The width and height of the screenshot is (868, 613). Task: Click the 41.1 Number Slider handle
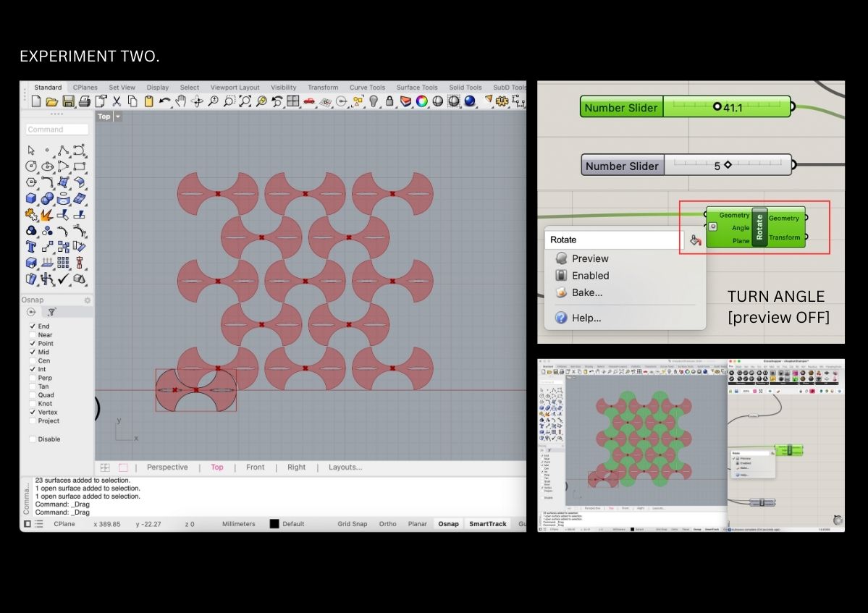[717, 107]
